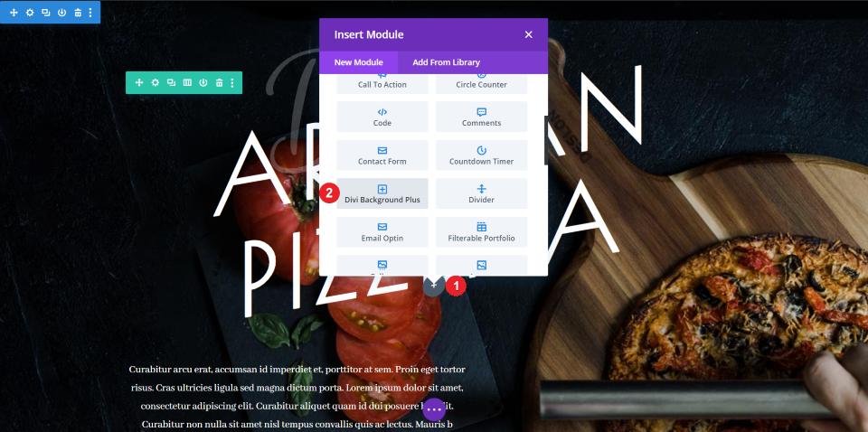Delete row with green trash icon
Viewport: 868px width, 432px height.
click(x=219, y=82)
